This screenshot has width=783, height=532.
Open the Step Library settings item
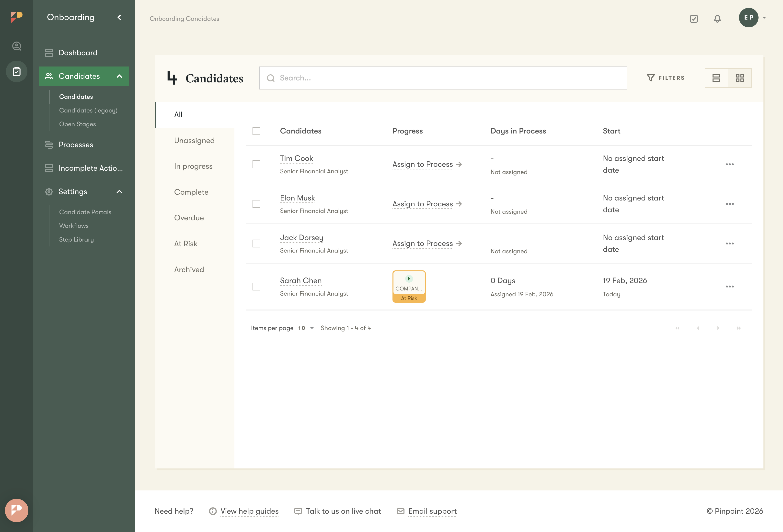(x=77, y=239)
